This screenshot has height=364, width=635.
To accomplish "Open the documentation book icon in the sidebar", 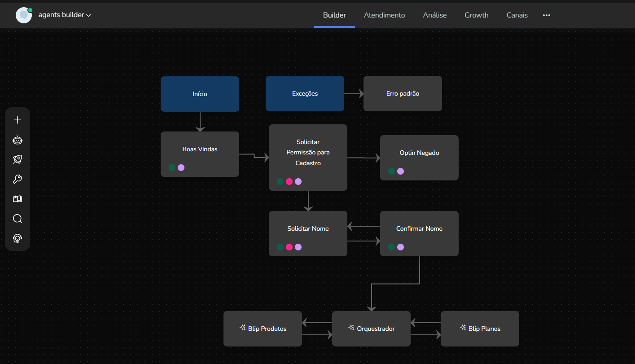I will point(18,198).
